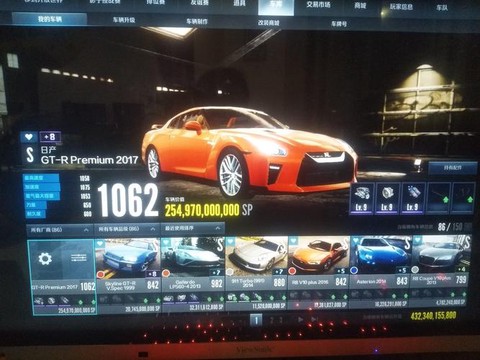Click next page arrow in pagination
Screen dimensions: 480x360
coord(300,319)
